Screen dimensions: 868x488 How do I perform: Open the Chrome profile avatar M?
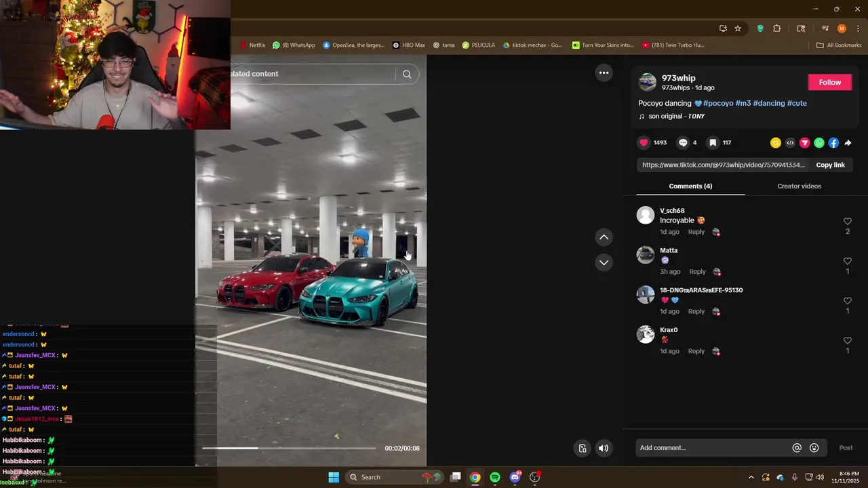tap(842, 28)
